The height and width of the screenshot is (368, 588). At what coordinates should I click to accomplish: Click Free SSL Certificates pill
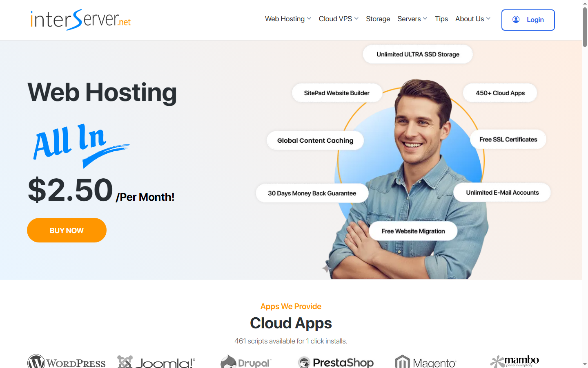pyautogui.click(x=508, y=139)
